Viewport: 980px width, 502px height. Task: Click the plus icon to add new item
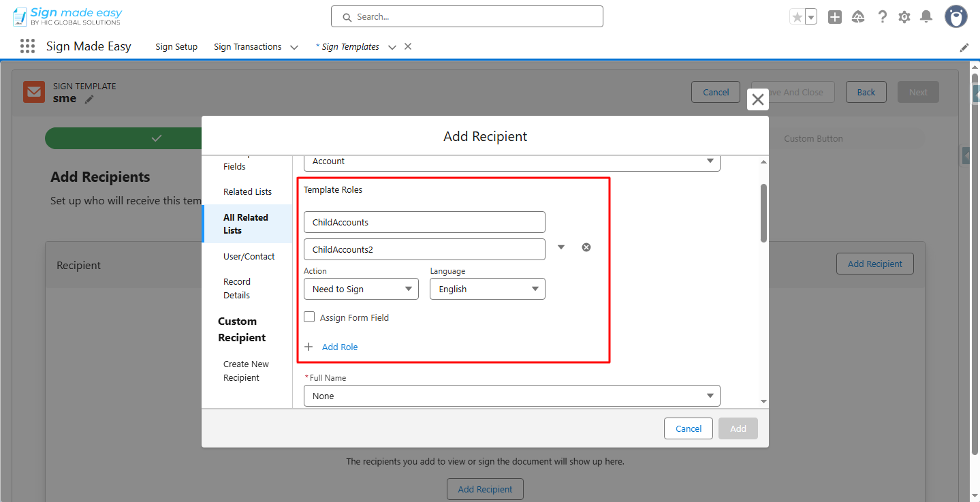pyautogui.click(x=834, y=16)
